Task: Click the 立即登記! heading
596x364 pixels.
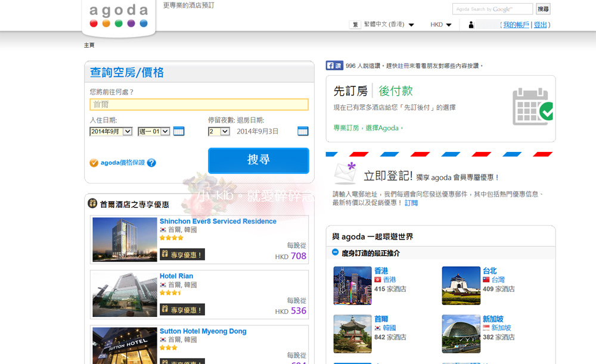Action: pos(388,176)
